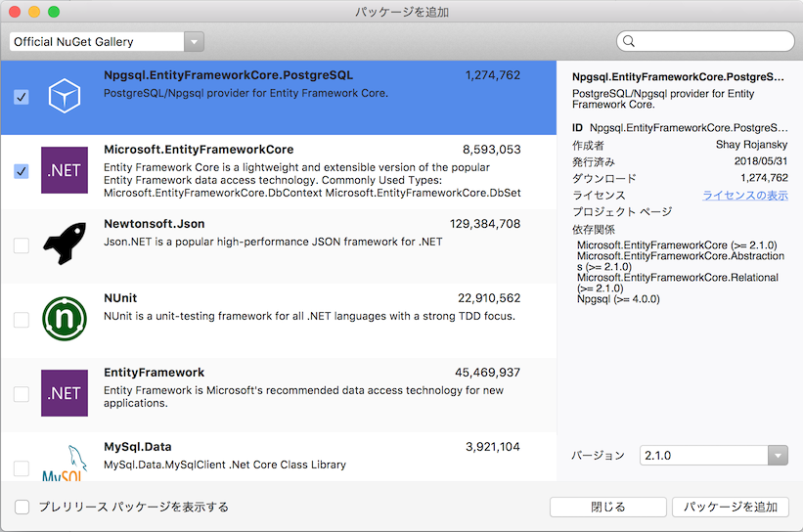This screenshot has height=532, width=803.
Task: Focus the package search field
Action: (x=705, y=41)
